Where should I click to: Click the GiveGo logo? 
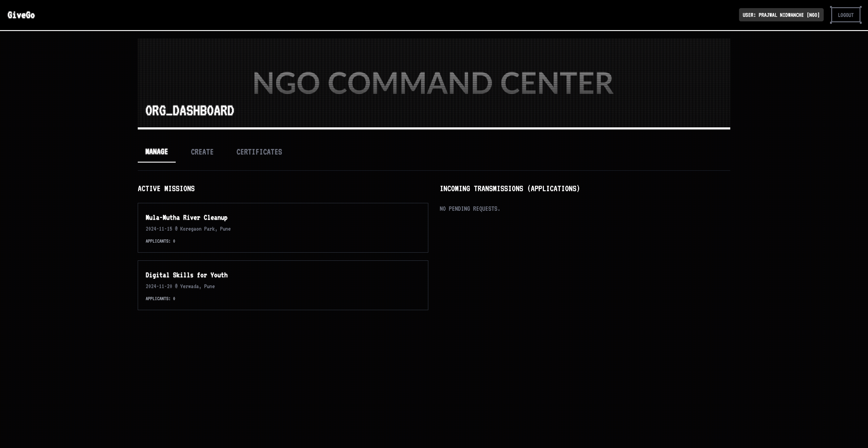click(21, 15)
